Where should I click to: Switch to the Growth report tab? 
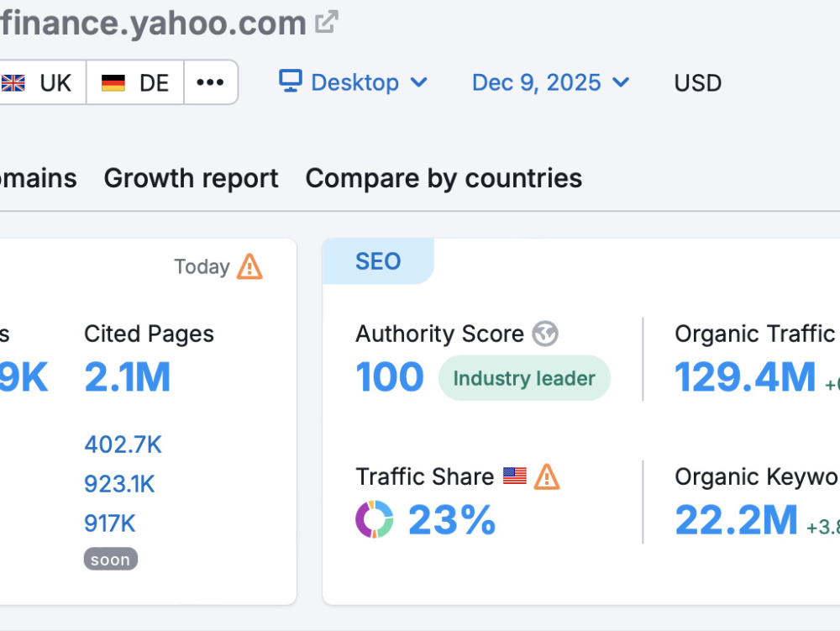pos(192,178)
